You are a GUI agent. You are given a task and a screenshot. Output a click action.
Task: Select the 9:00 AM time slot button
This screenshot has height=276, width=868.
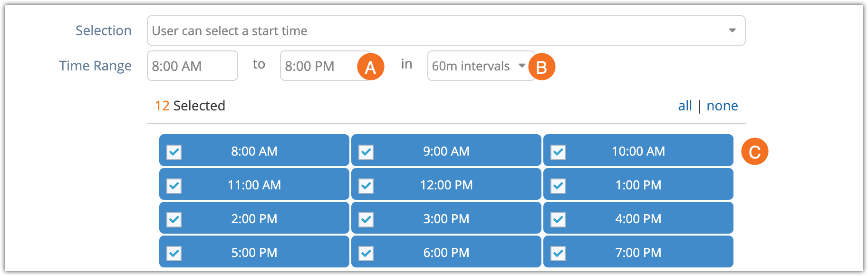[x=446, y=150]
